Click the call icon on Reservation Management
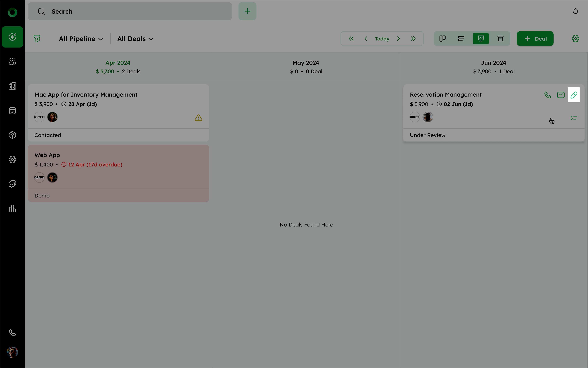This screenshot has height=368, width=588. pos(548,95)
